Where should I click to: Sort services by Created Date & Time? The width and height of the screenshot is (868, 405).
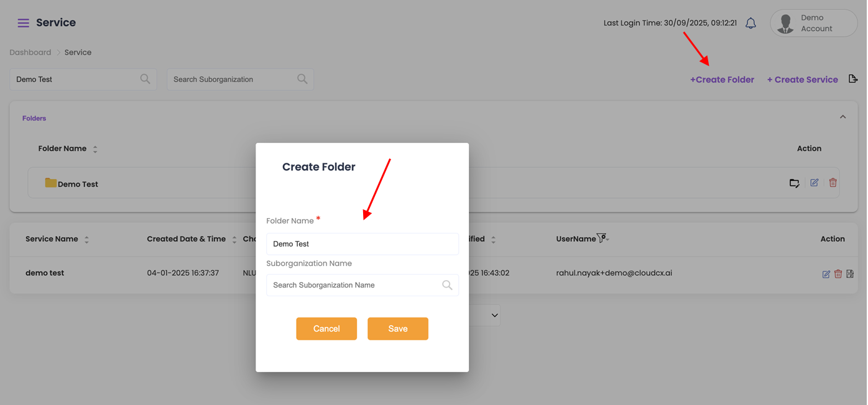[234, 239]
